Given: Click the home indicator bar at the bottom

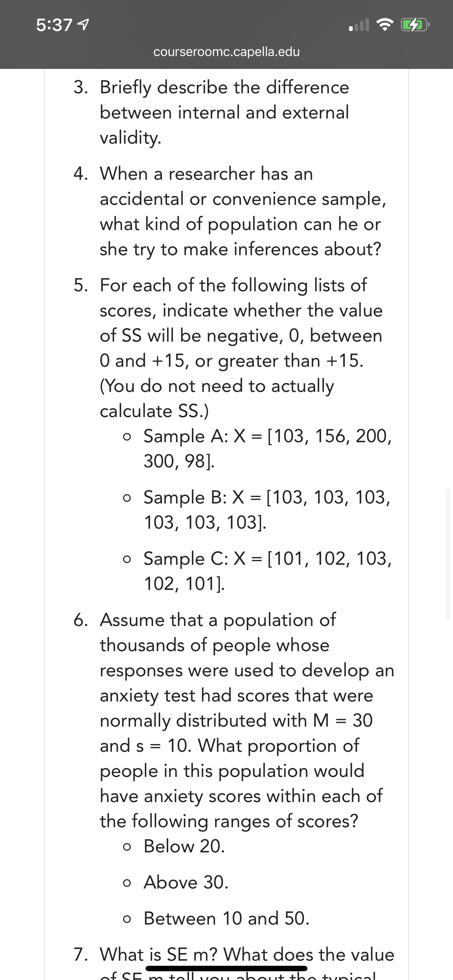Looking at the screenshot, I should click(x=226, y=968).
